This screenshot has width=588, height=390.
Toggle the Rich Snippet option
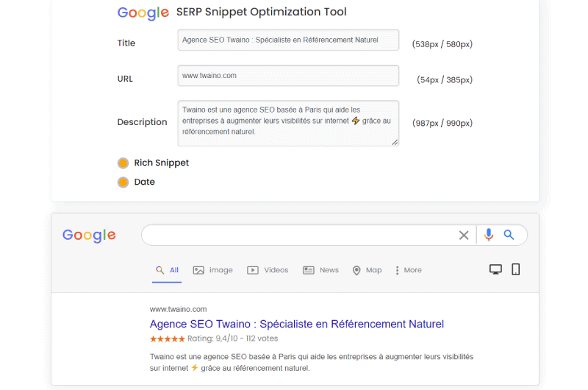point(123,163)
